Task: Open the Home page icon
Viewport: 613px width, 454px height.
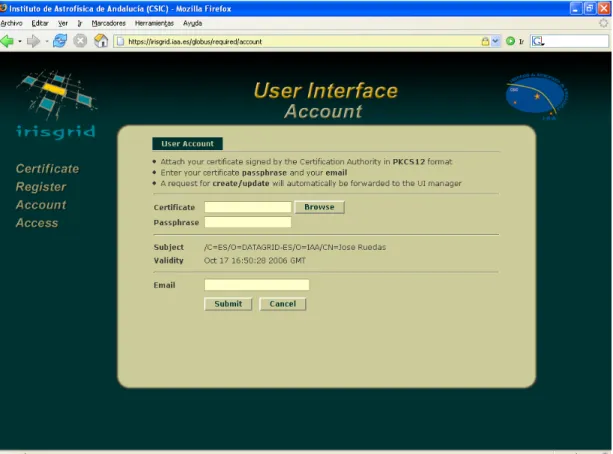Action: 101,41
